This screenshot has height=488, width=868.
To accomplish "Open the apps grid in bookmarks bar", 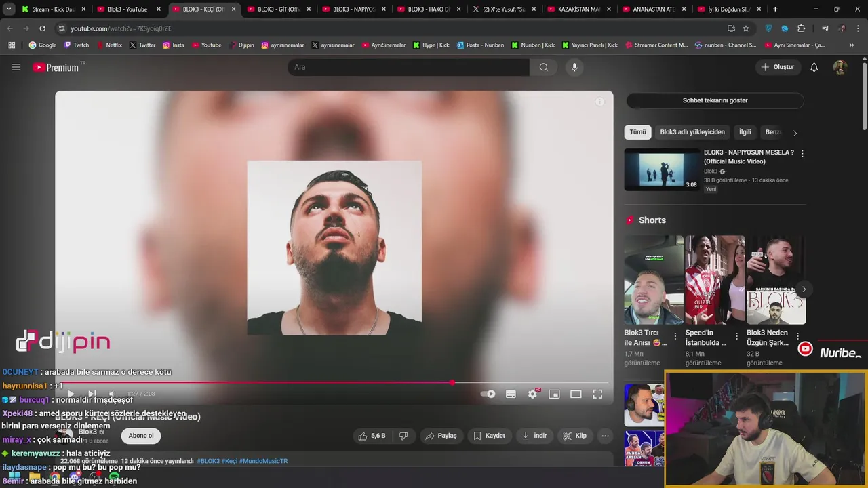I will tap(12, 45).
